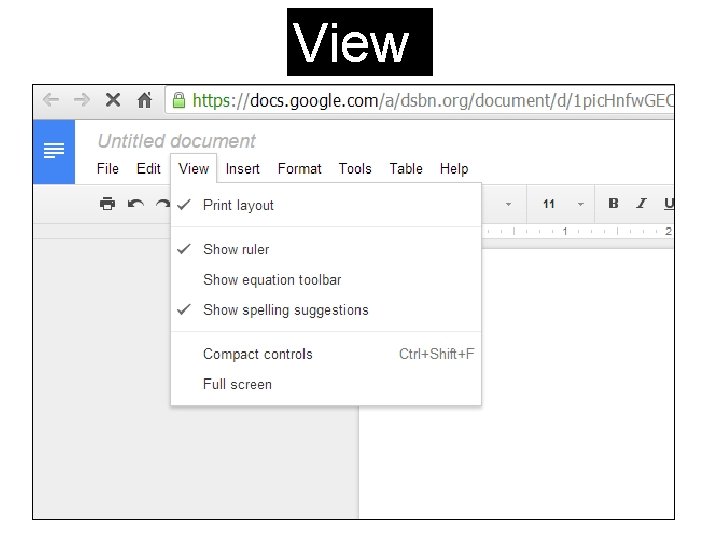This screenshot has height=540, width=720.
Task: Open the File menu
Action: pyautogui.click(x=108, y=169)
